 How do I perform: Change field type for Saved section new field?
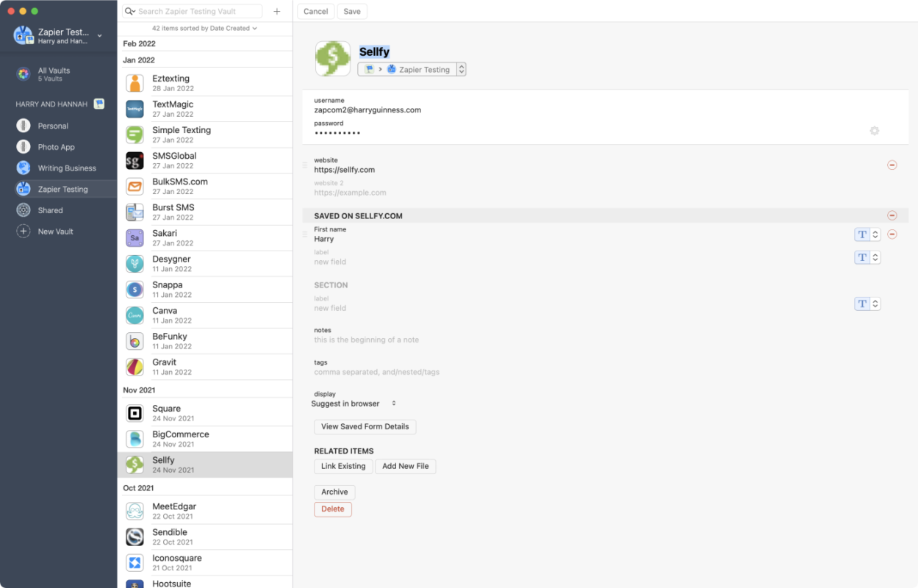pyautogui.click(x=867, y=257)
